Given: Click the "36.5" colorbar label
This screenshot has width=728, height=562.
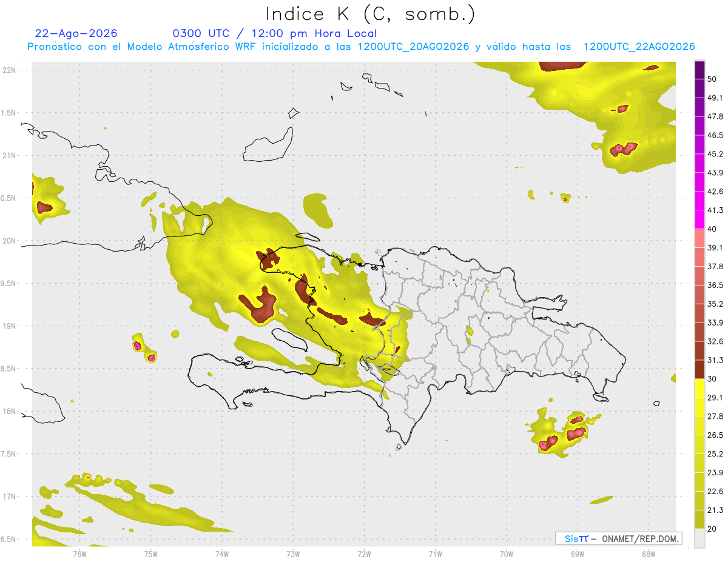Looking at the screenshot, I should click(715, 285).
